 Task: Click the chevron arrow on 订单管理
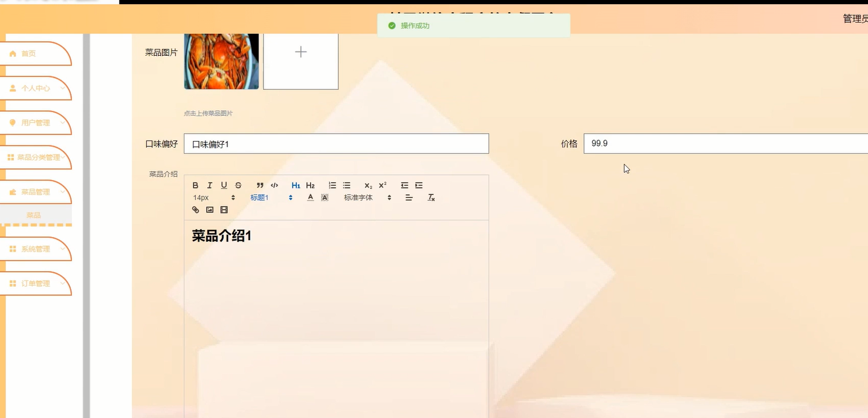point(62,283)
